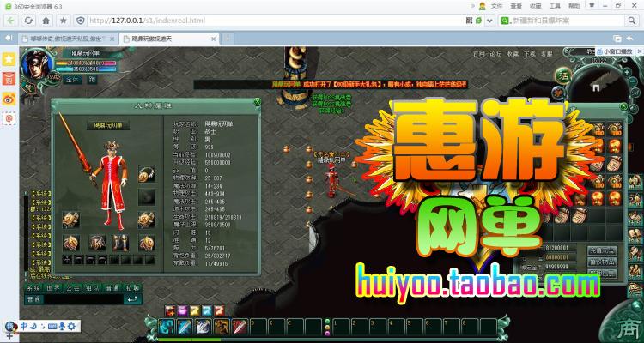The image size is (644, 343).
Task: Open the browser home page icon
Action: point(46,21)
